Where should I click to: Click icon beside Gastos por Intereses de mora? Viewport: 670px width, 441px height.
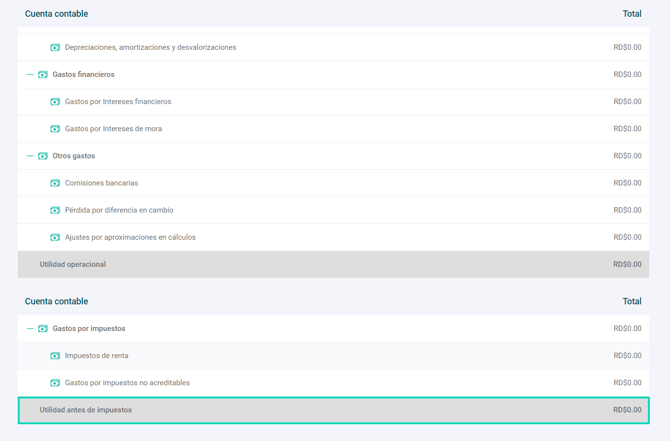pos(55,129)
